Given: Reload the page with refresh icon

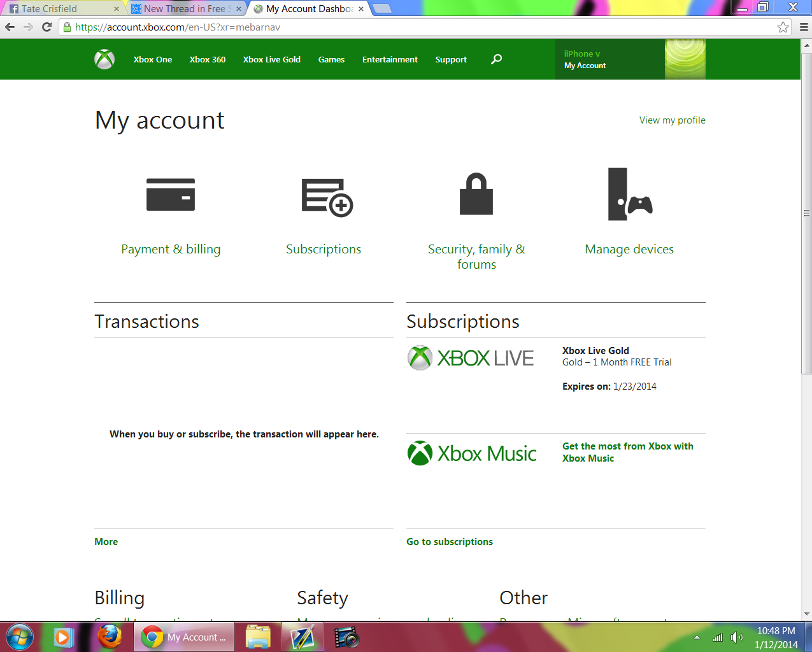Looking at the screenshot, I should (x=46, y=27).
